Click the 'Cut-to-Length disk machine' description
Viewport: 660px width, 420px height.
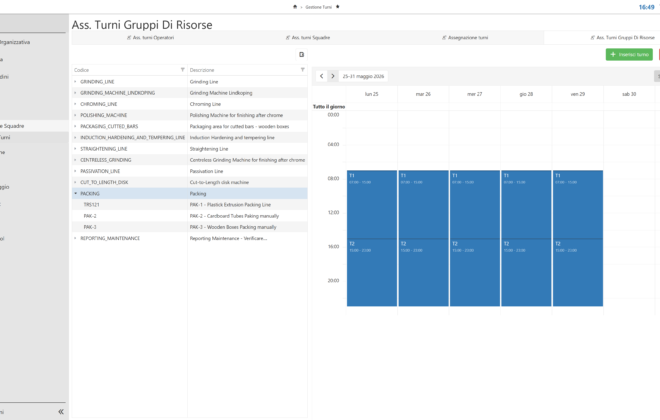pos(219,182)
